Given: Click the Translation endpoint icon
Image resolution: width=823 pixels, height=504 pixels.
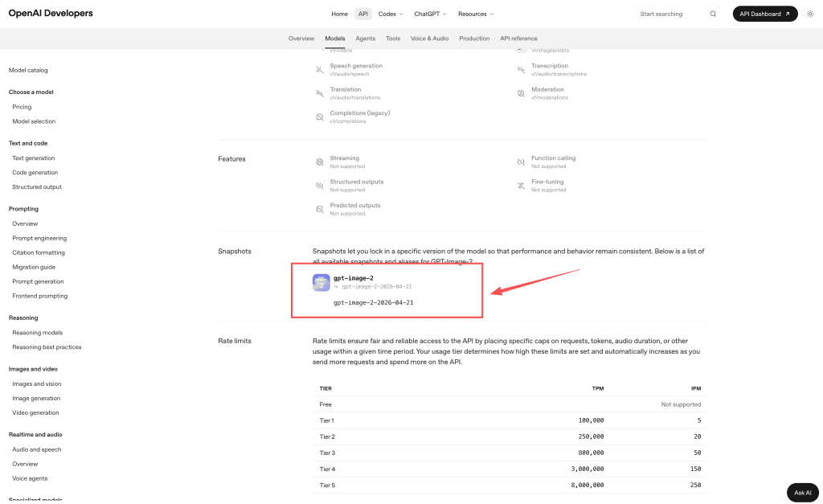Looking at the screenshot, I should point(320,93).
